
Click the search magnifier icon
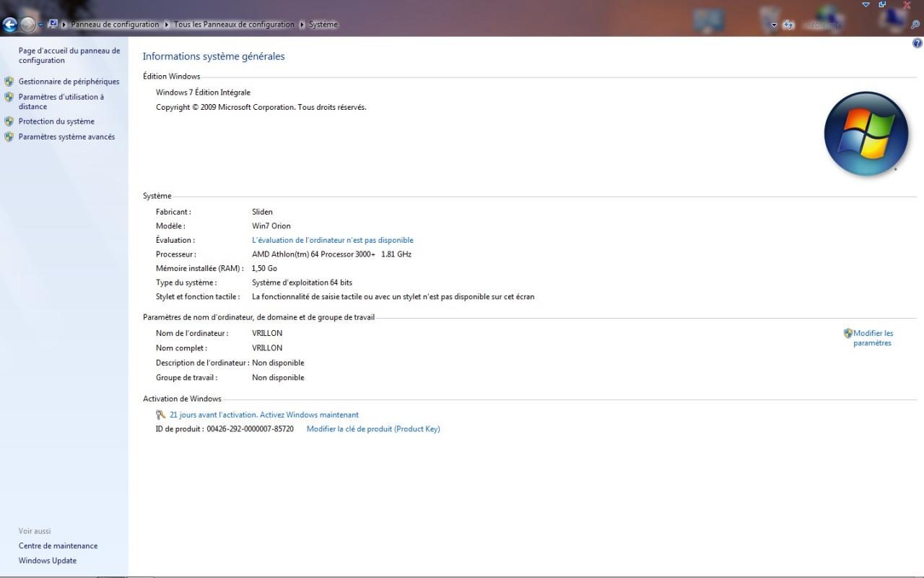point(915,25)
